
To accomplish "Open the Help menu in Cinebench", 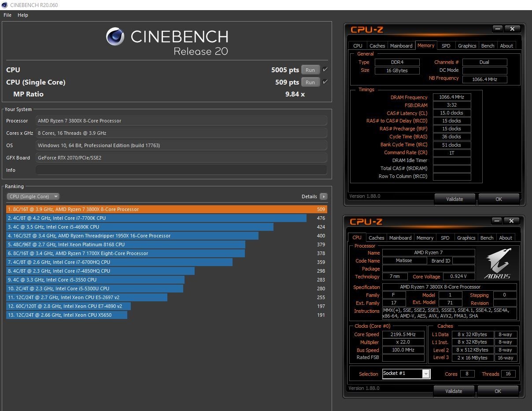I will tap(23, 15).
